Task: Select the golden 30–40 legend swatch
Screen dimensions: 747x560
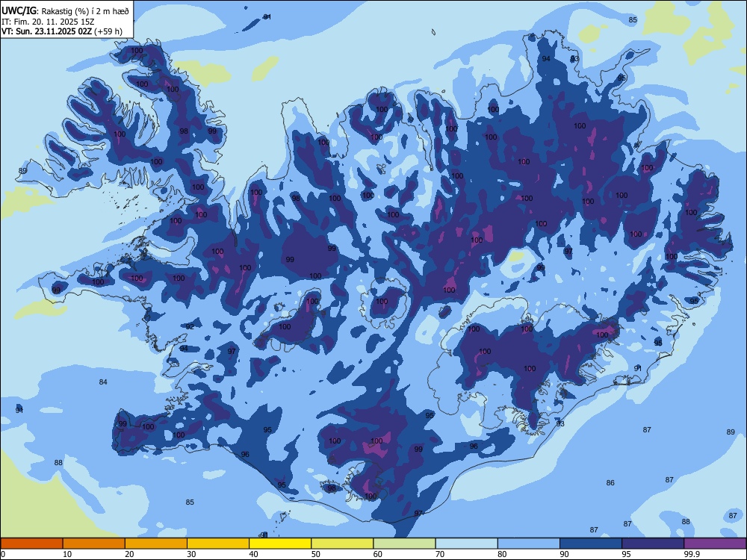Action: (x=218, y=544)
